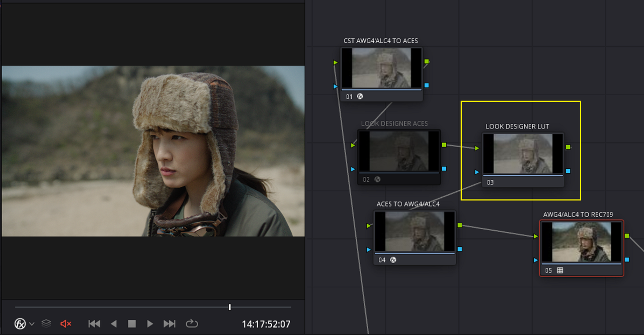Click the blue key input of node 02
Viewport: 644px width, 335px height.
(353, 169)
